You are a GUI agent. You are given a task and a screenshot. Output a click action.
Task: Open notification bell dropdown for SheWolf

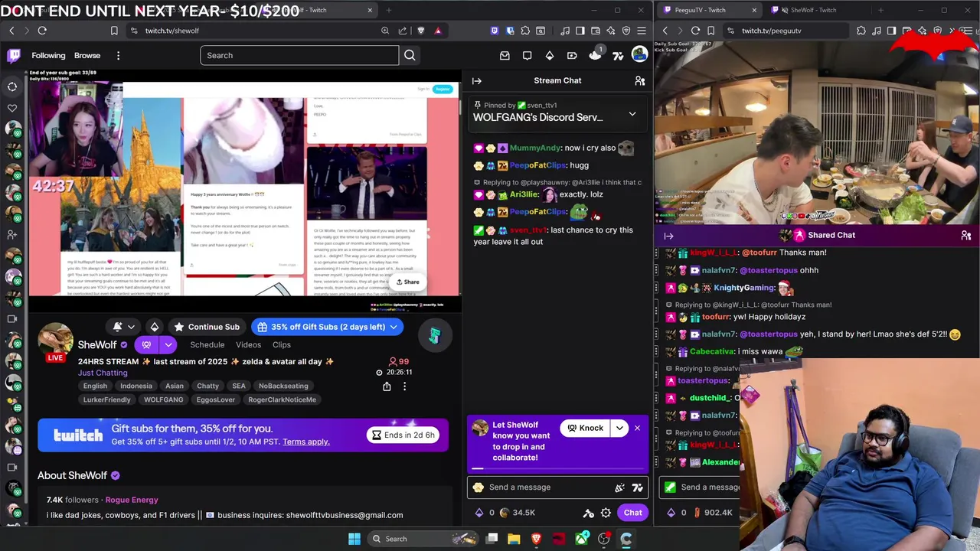coord(124,327)
